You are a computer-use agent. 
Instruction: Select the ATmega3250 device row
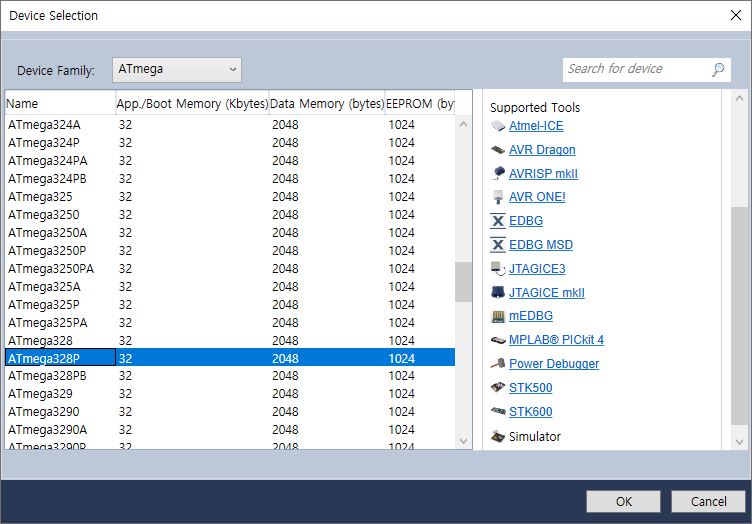click(230, 215)
